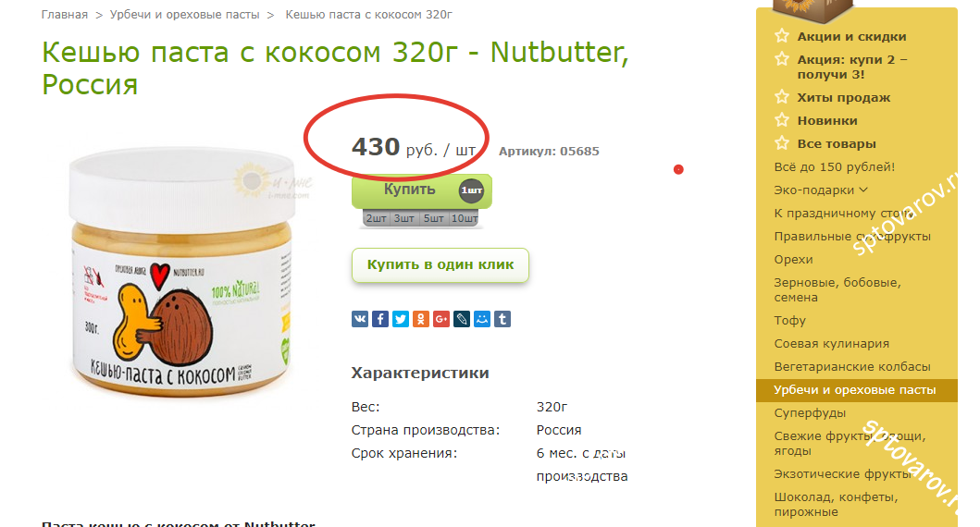The width and height of the screenshot is (980, 527).
Task: Expand the Эко-подарки submenu arrow
Action: click(863, 190)
